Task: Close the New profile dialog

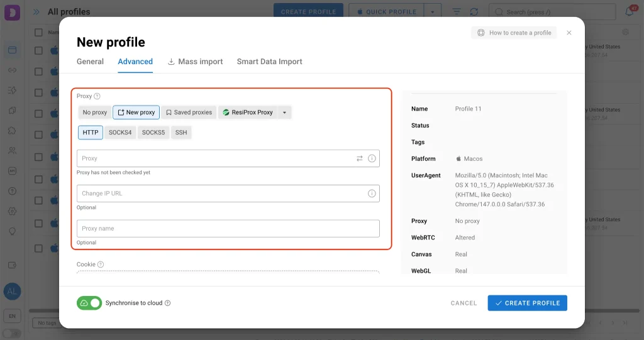Action: coord(569,33)
